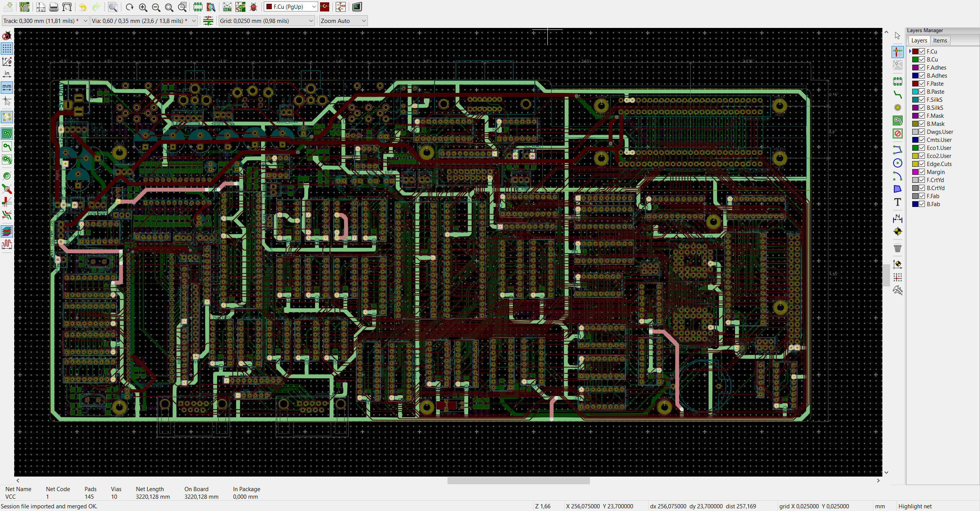
Task: Open the Zoom Auto dropdown
Action: coord(343,21)
